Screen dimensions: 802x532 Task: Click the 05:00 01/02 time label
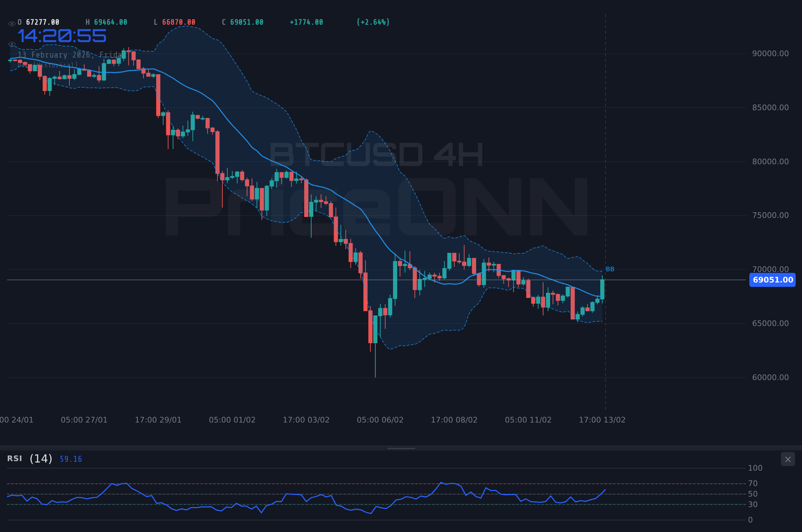click(x=232, y=420)
